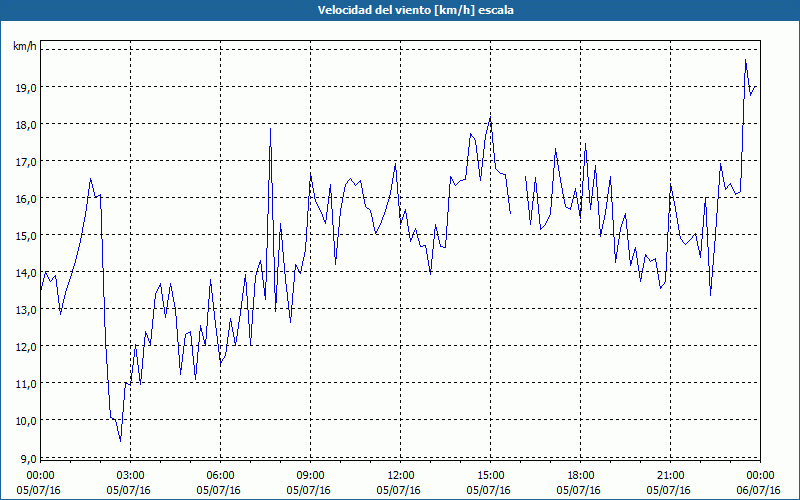
Task: Click the '06/07/16' date label
Action: (759, 490)
